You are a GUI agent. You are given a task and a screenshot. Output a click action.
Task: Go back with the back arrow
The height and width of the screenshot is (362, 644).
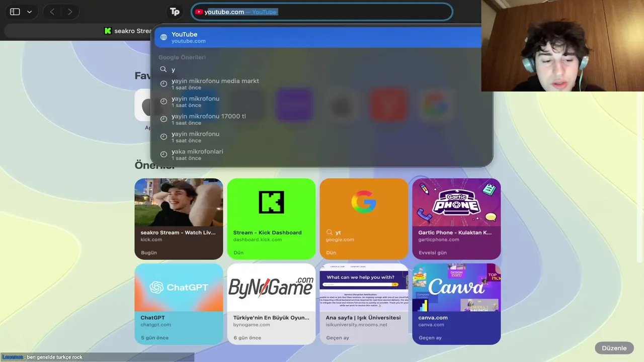pyautogui.click(x=52, y=12)
